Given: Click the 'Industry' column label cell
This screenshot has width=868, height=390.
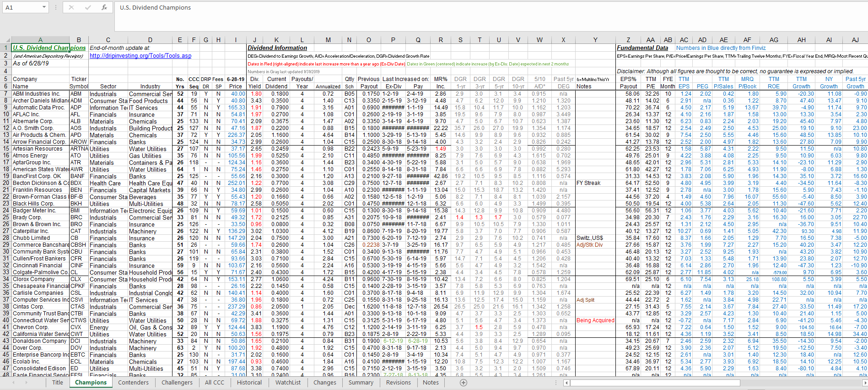Looking at the screenshot, I should coord(150,87).
